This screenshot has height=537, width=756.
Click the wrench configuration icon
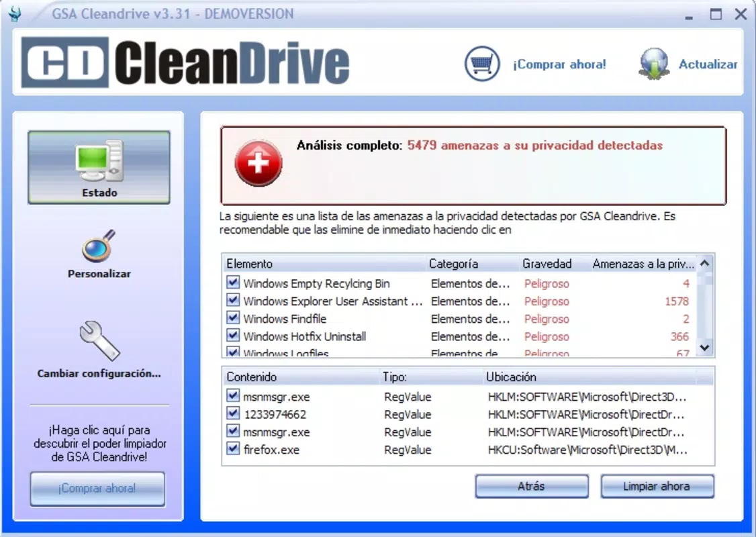point(99,341)
